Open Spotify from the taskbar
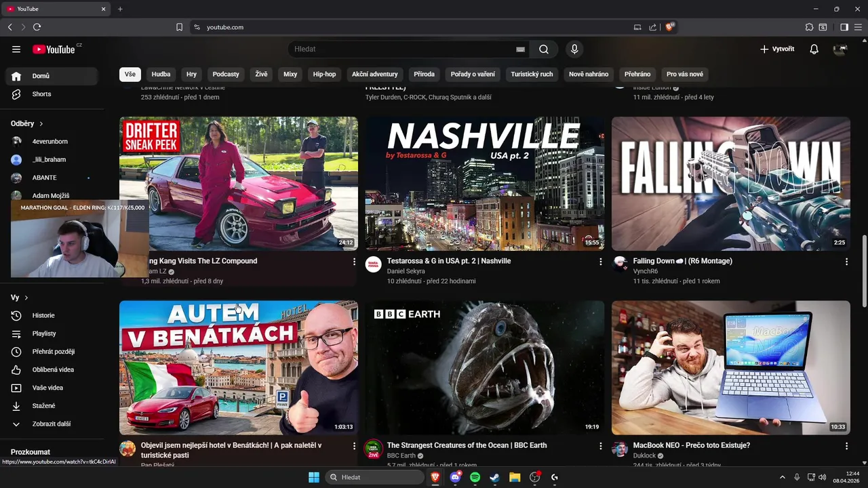 pos(475,477)
